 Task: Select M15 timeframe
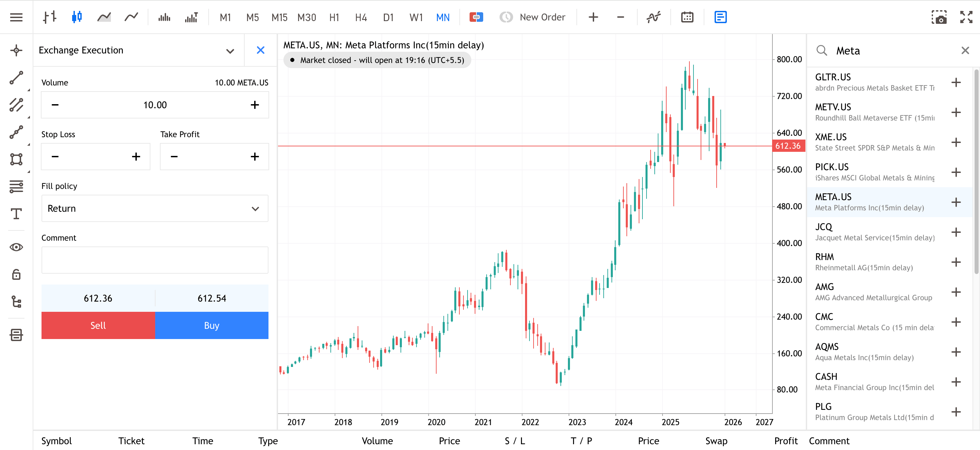click(x=280, y=17)
